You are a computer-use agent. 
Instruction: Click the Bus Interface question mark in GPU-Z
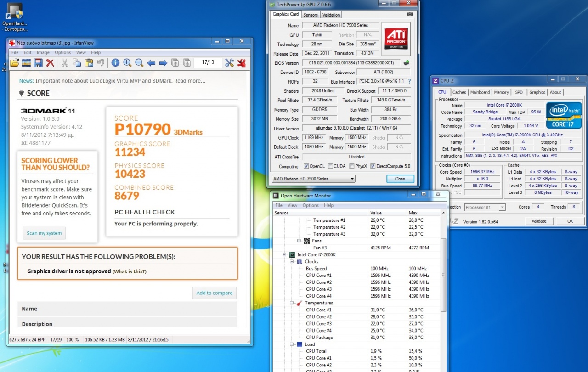point(409,81)
